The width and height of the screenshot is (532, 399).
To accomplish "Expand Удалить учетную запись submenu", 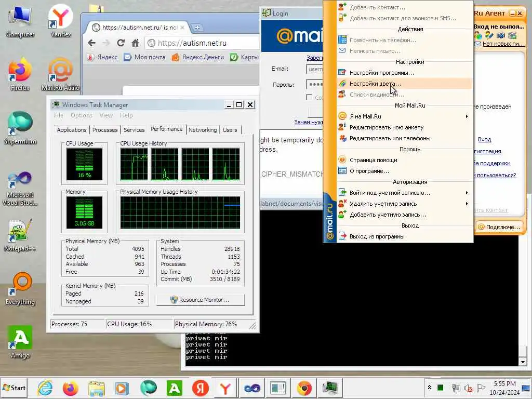I will click(404, 204).
